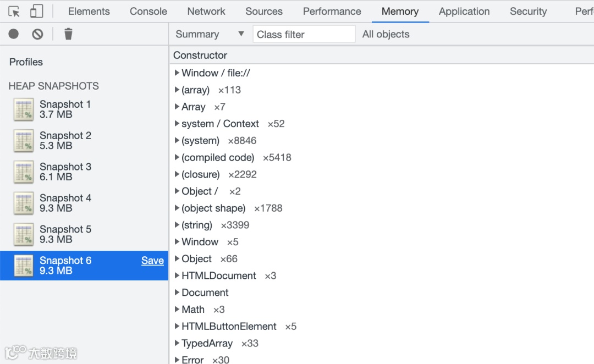Image resolution: width=594 pixels, height=364 pixels.
Task: Toggle the device toolbar icon
Action: [x=36, y=11]
